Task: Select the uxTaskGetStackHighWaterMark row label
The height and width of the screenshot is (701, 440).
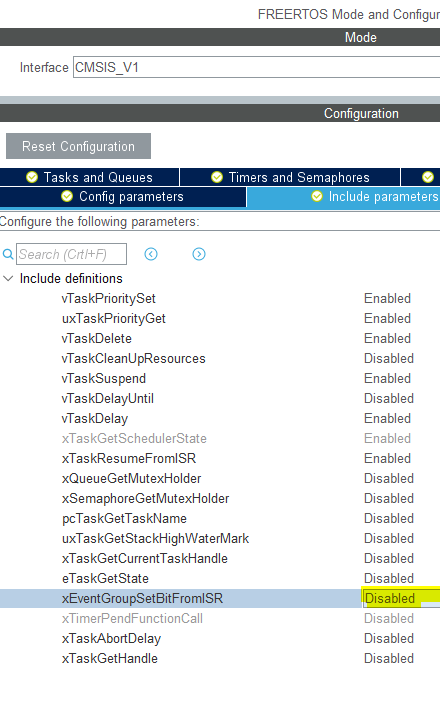Action: tap(156, 538)
